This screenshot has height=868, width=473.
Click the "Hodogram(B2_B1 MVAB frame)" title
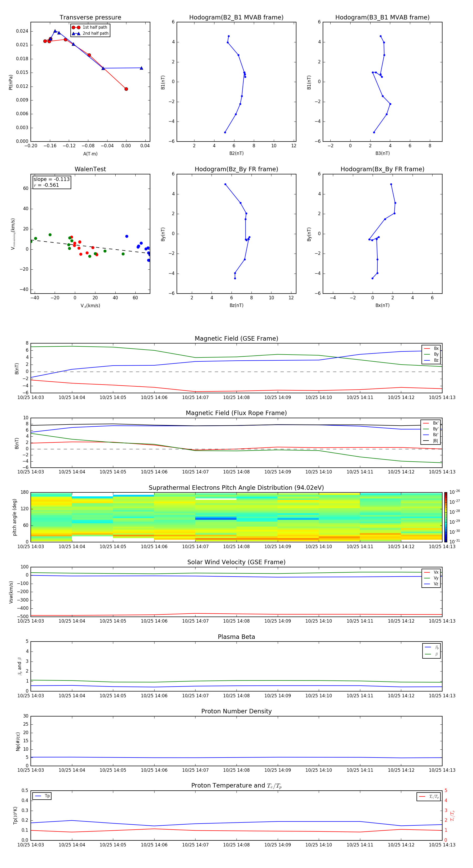pyautogui.click(x=236, y=18)
